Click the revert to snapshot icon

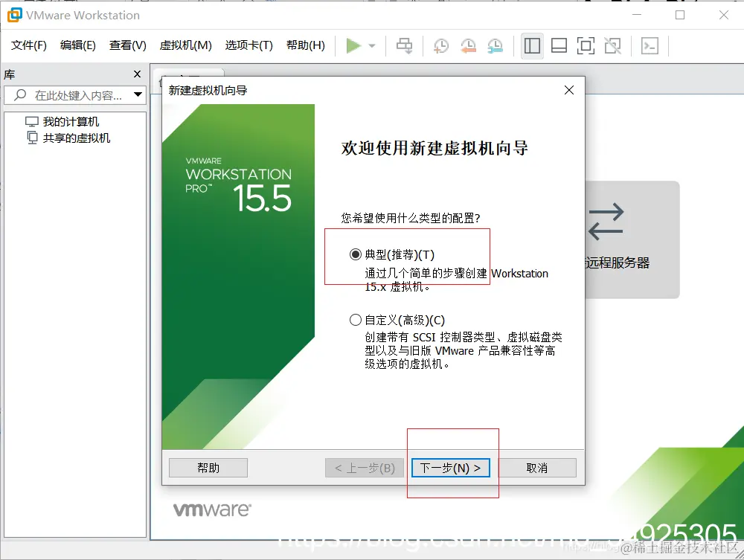click(x=468, y=46)
